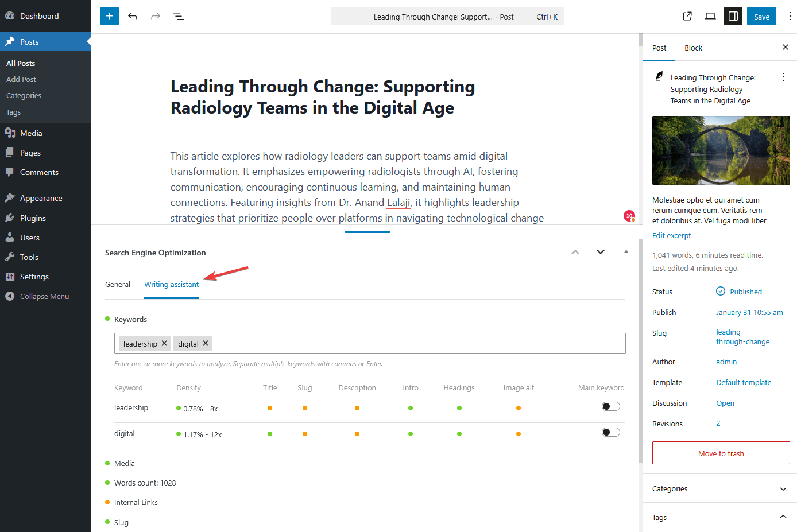Open post in new tab icon
The height and width of the screenshot is (532, 797).
click(687, 16)
